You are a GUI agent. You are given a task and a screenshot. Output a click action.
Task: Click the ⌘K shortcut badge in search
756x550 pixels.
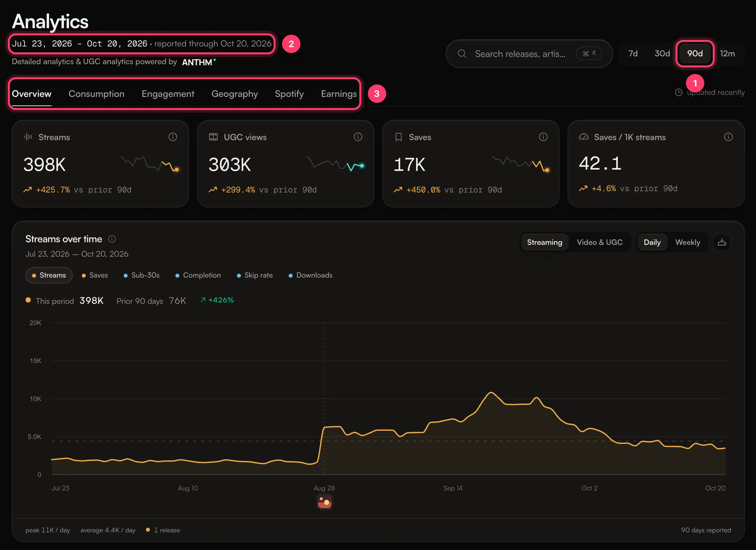[x=589, y=53]
